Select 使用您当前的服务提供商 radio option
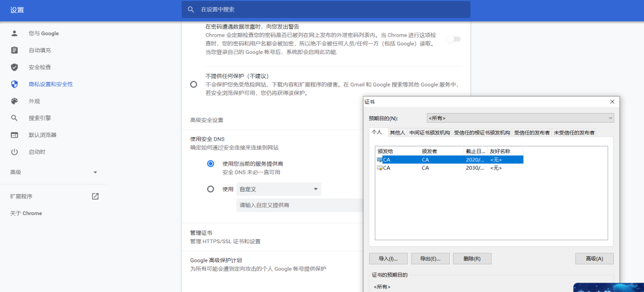 (x=211, y=164)
